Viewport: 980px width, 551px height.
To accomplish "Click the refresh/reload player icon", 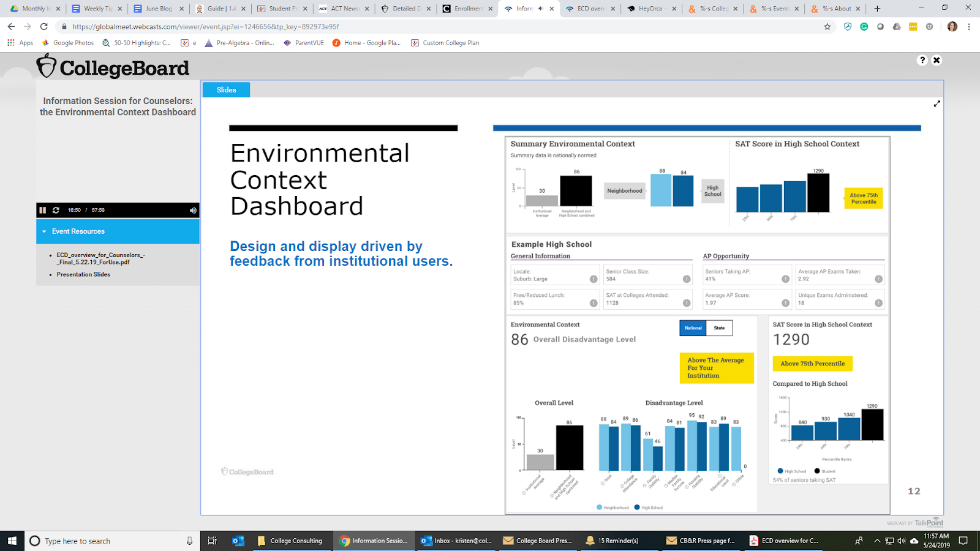I will tap(56, 210).
